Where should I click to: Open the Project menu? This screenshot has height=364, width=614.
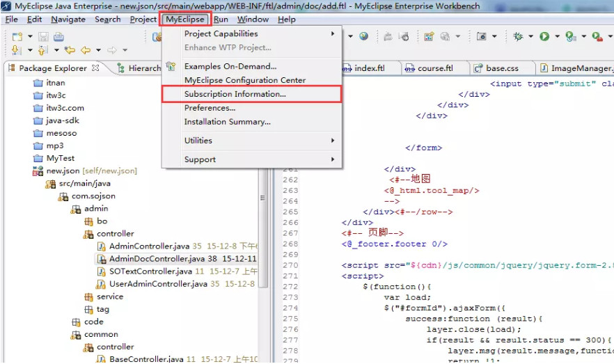143,19
